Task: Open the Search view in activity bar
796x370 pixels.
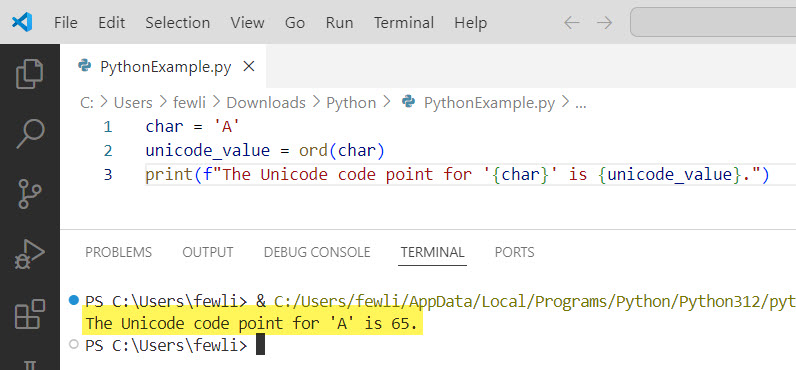Action: coord(30,134)
